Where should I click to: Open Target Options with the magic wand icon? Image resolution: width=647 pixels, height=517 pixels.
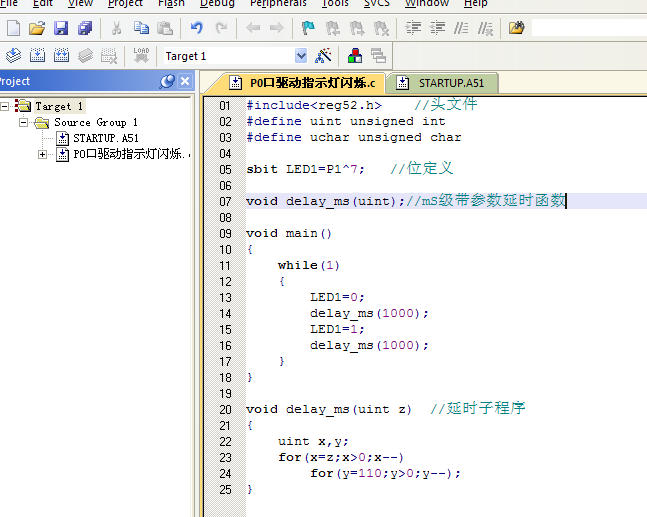323,56
